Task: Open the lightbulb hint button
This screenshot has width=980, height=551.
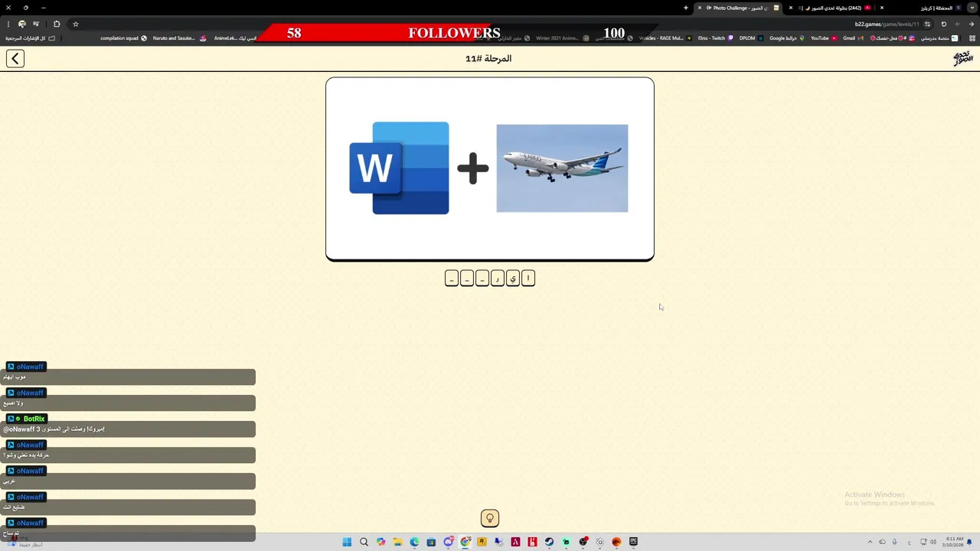Action: click(x=490, y=518)
